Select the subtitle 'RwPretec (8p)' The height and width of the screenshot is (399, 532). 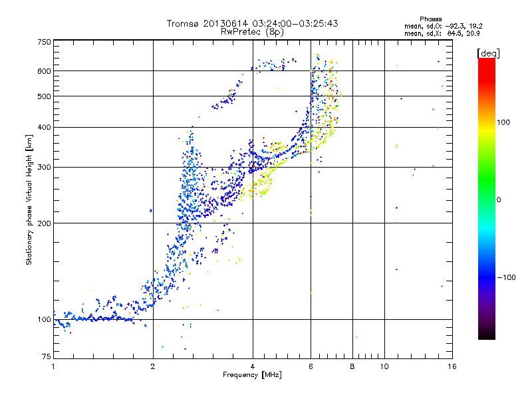pyautogui.click(x=252, y=32)
